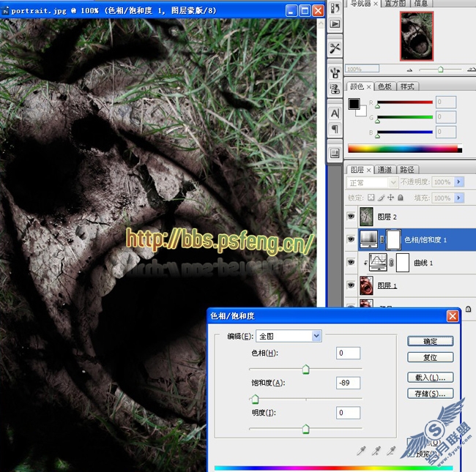Open the Actions panel play icon
This screenshot has height=472, width=476.
335,24
